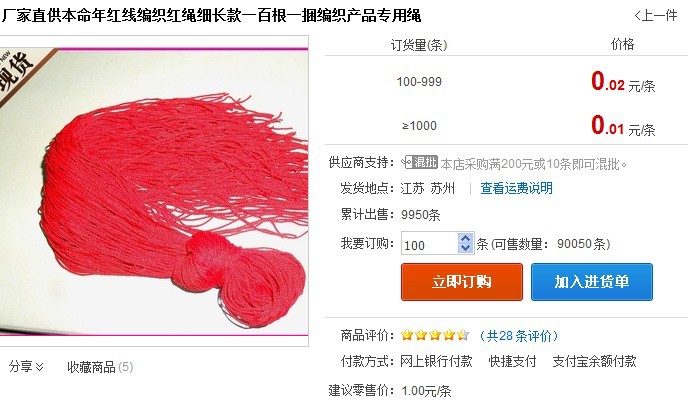Click 立即订购 order now button
This screenshot has width=688, height=405.
(x=462, y=282)
